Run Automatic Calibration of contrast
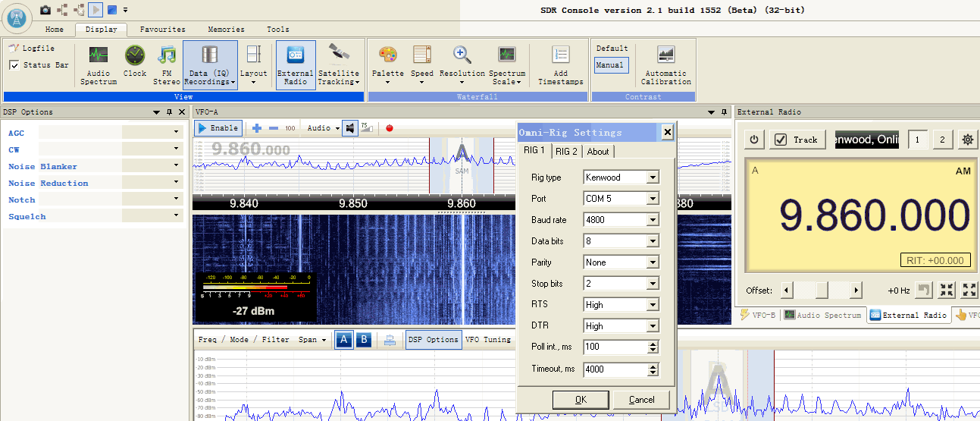 [666, 65]
